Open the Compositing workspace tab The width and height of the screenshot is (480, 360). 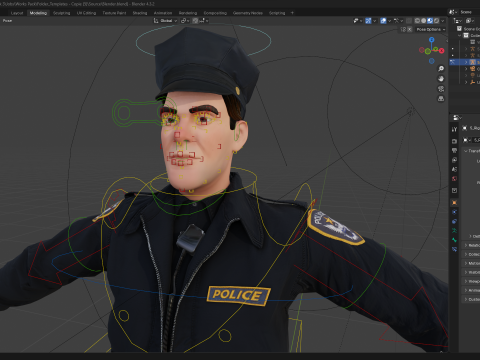tap(215, 13)
